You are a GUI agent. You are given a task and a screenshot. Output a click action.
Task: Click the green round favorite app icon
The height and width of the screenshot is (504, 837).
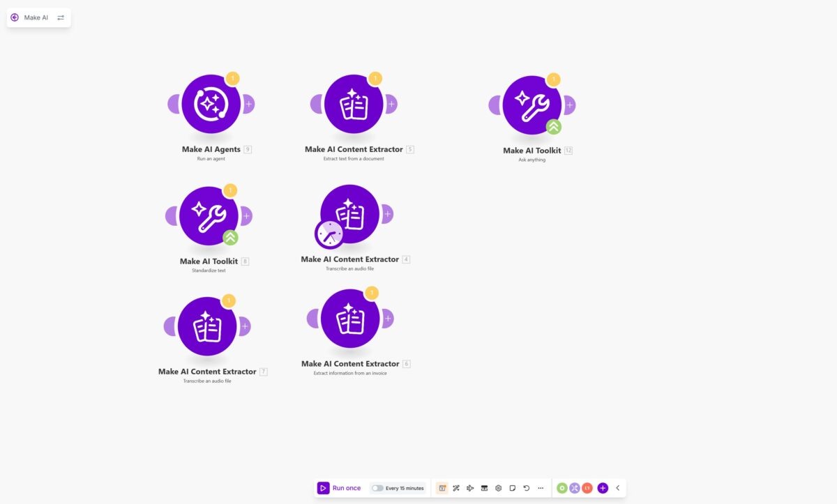pos(562,488)
